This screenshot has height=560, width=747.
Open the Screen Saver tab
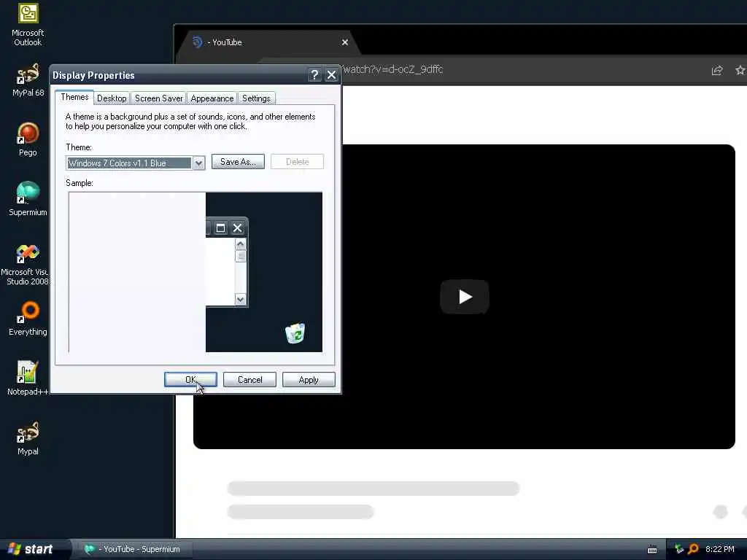pos(158,98)
